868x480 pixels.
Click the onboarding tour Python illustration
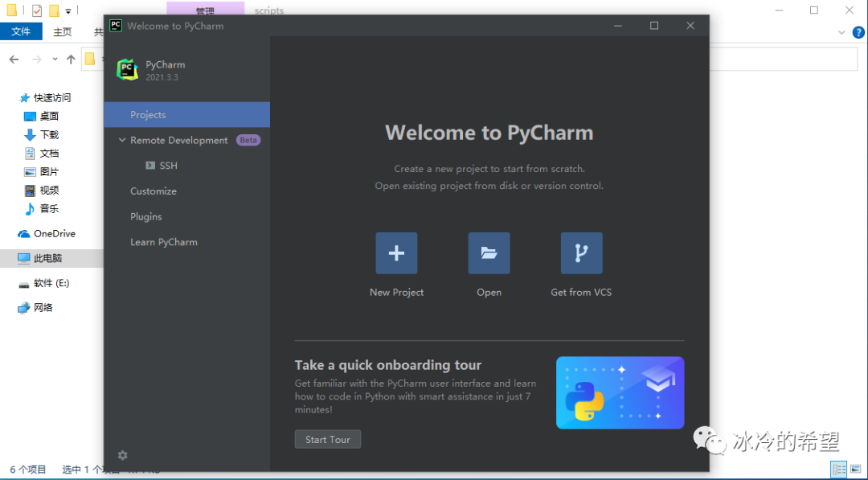tap(620, 392)
